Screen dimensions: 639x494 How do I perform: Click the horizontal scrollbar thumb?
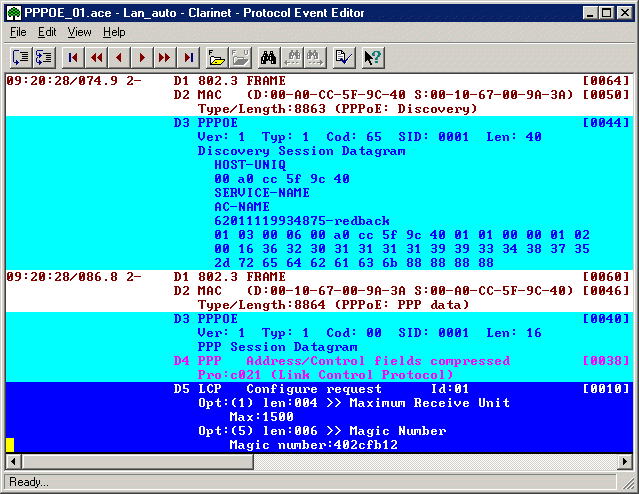coord(137,461)
